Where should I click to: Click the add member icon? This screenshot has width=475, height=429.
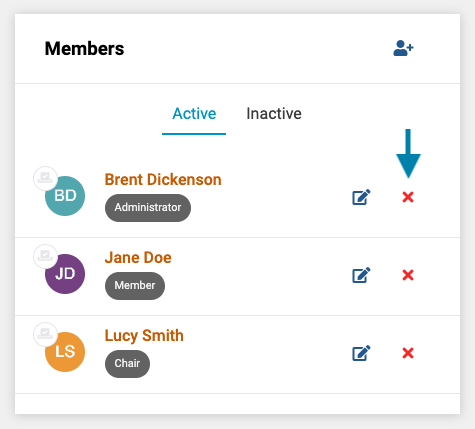click(x=403, y=48)
